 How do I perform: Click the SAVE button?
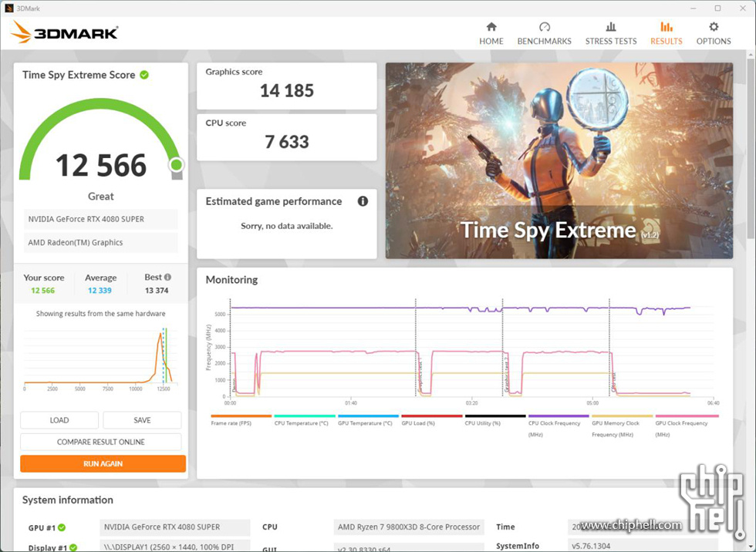(142, 420)
